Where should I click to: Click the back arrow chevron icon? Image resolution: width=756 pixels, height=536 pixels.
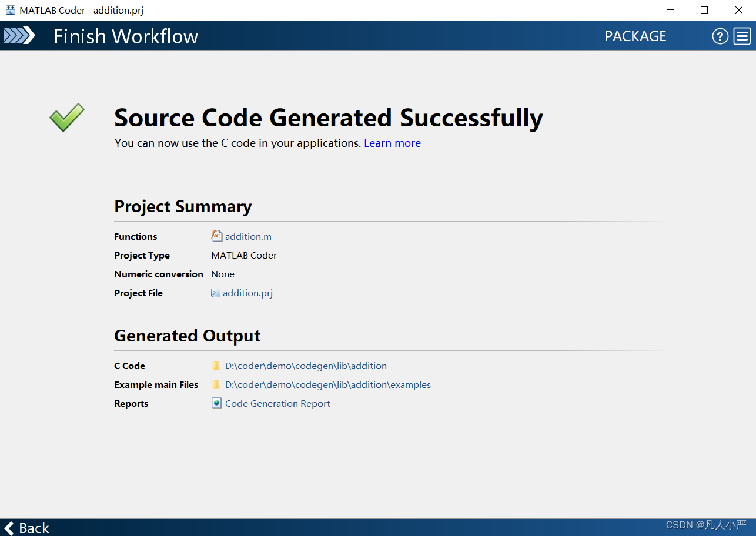point(9,528)
